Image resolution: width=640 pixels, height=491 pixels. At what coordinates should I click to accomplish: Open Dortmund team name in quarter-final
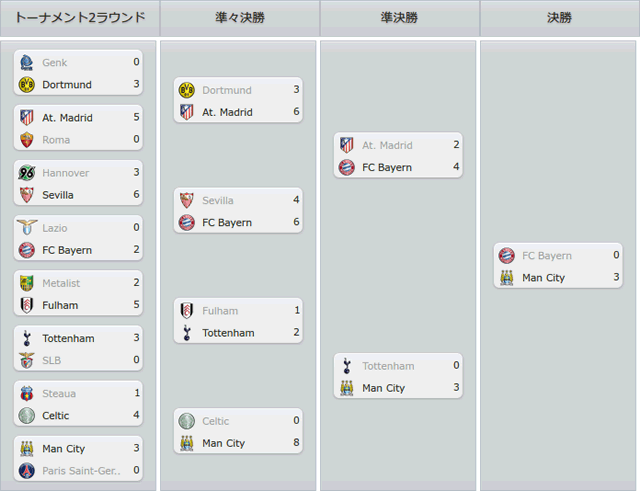coord(227,90)
